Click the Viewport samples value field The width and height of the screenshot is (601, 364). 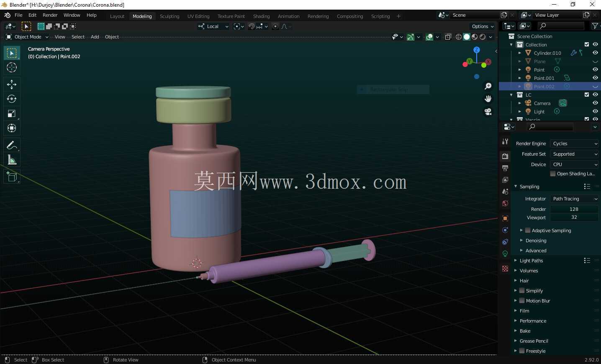[x=574, y=217]
